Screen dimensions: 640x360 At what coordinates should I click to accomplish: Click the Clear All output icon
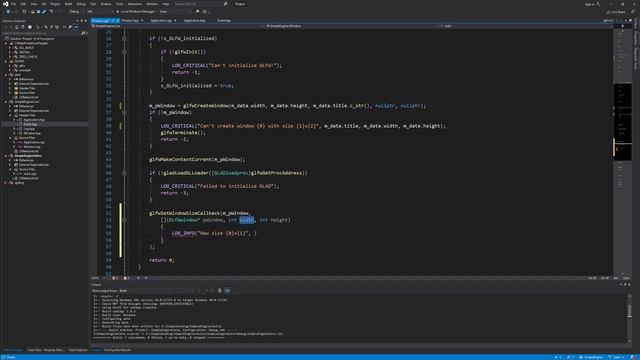[220, 291]
